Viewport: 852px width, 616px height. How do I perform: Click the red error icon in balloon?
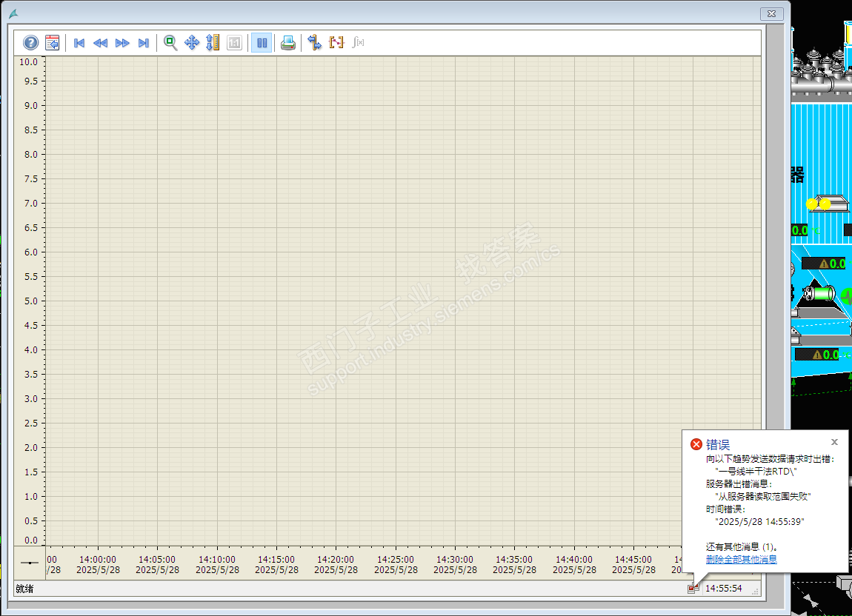[696, 444]
